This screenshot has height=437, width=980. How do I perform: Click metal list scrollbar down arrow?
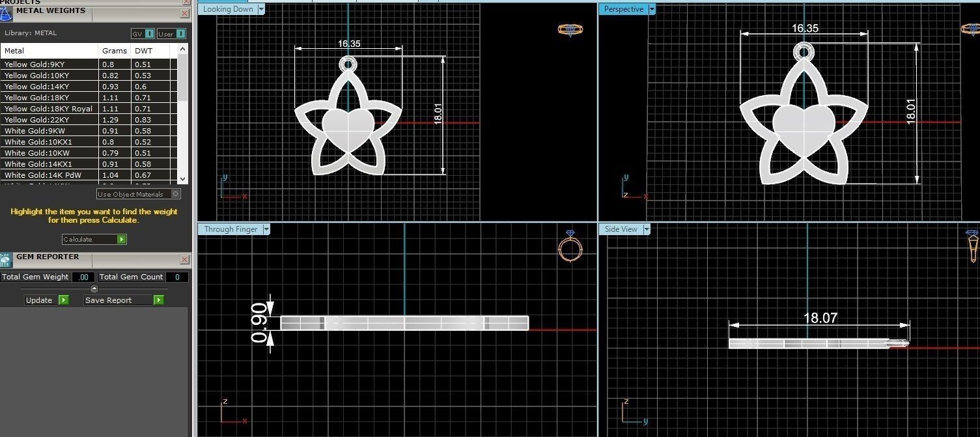[x=182, y=178]
